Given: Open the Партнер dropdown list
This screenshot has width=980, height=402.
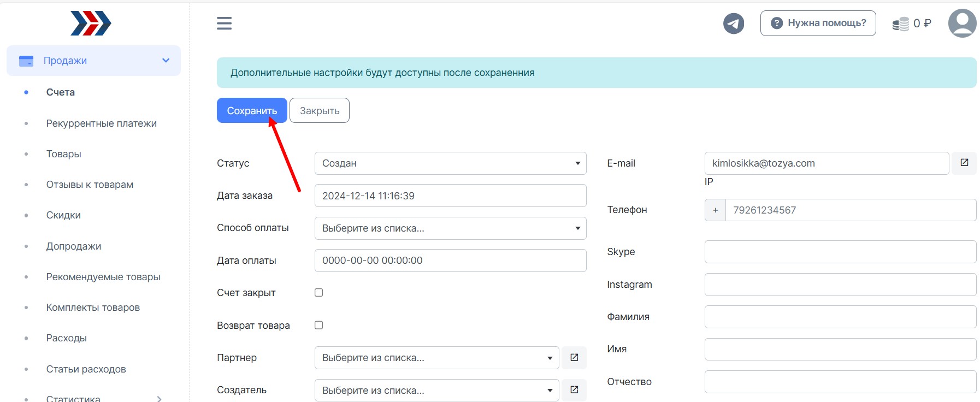Looking at the screenshot, I should (436, 358).
